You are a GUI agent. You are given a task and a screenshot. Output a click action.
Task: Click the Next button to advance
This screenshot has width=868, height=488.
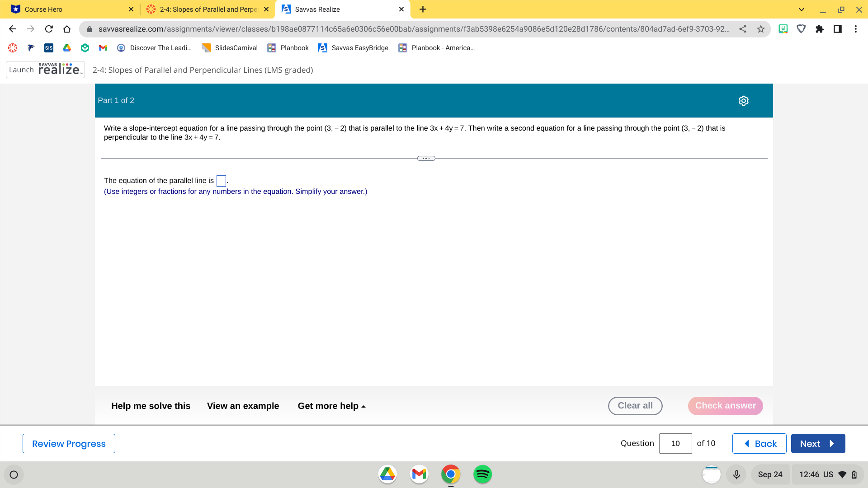(818, 443)
